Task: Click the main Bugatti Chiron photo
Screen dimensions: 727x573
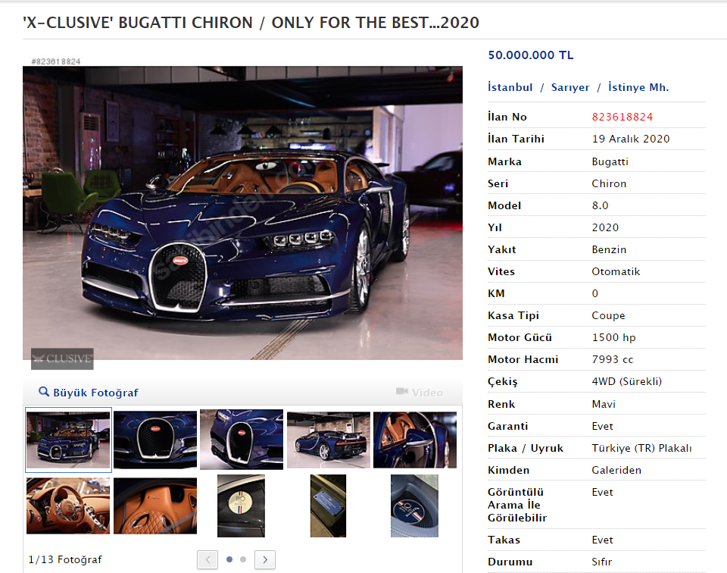Action: click(242, 213)
